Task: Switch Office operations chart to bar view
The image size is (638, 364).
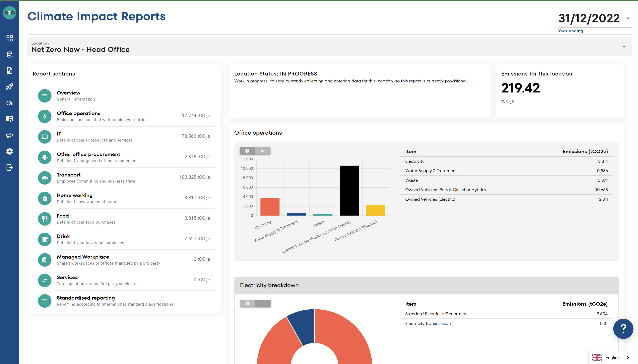Action: click(263, 151)
